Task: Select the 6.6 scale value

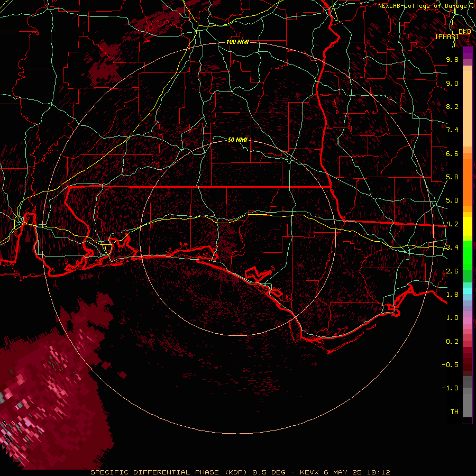Action: tap(452, 153)
